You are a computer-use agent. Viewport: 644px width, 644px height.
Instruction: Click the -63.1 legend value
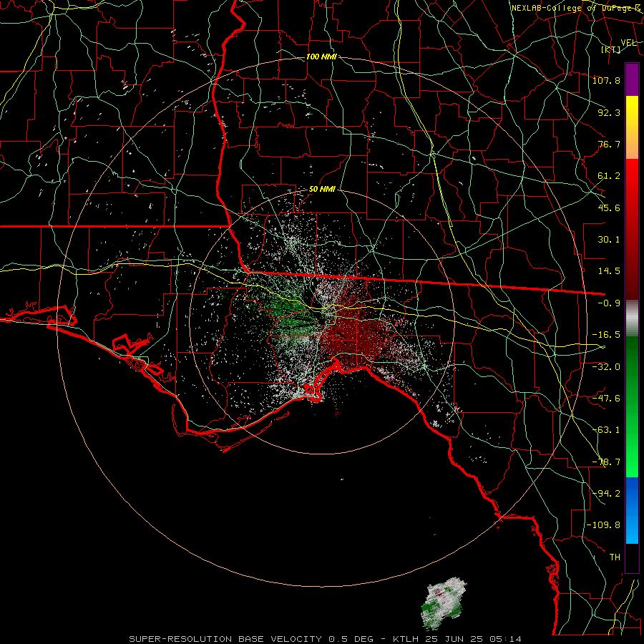[606, 430]
